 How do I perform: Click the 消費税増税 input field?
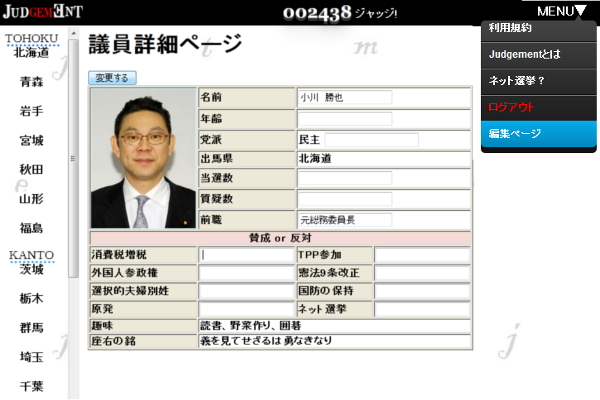click(246, 255)
